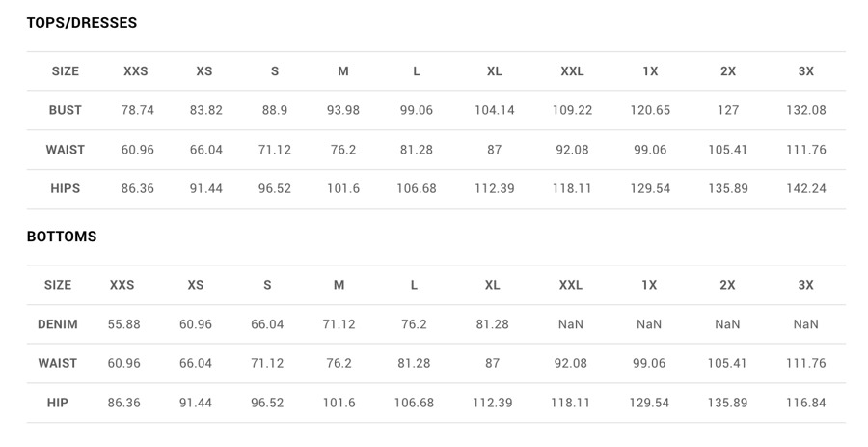Click the HIPS row label in Tops/Dresses
This screenshot has width=868, height=447.
(66, 189)
